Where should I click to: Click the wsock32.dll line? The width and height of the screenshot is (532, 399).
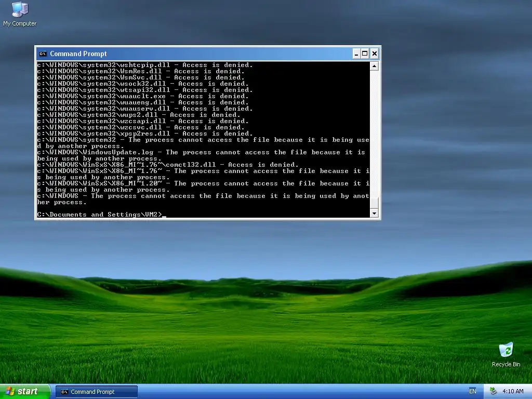(x=143, y=84)
